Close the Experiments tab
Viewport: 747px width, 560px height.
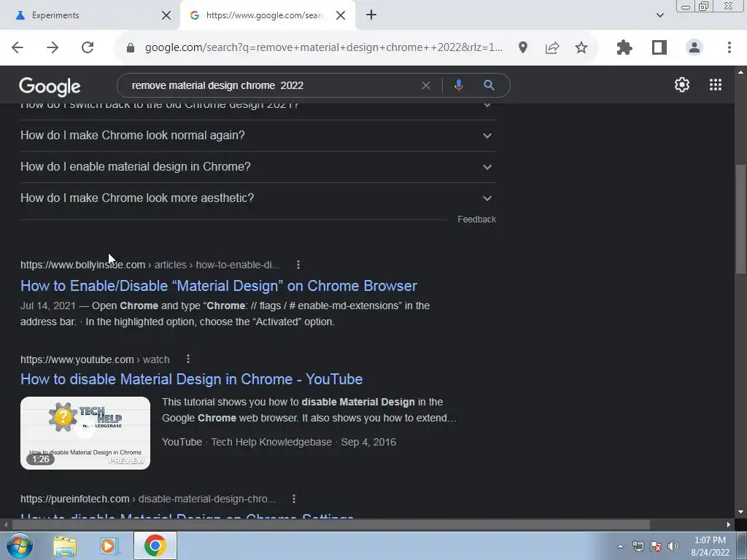click(x=166, y=15)
